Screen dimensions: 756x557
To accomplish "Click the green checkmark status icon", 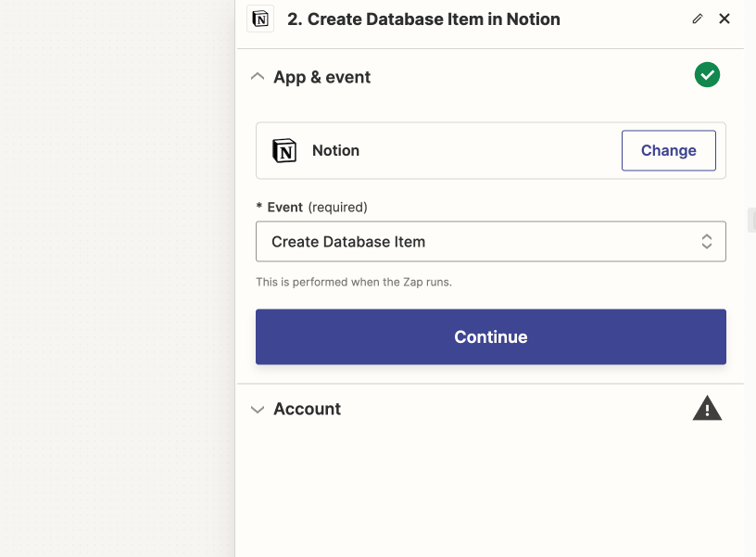I will click(x=707, y=75).
